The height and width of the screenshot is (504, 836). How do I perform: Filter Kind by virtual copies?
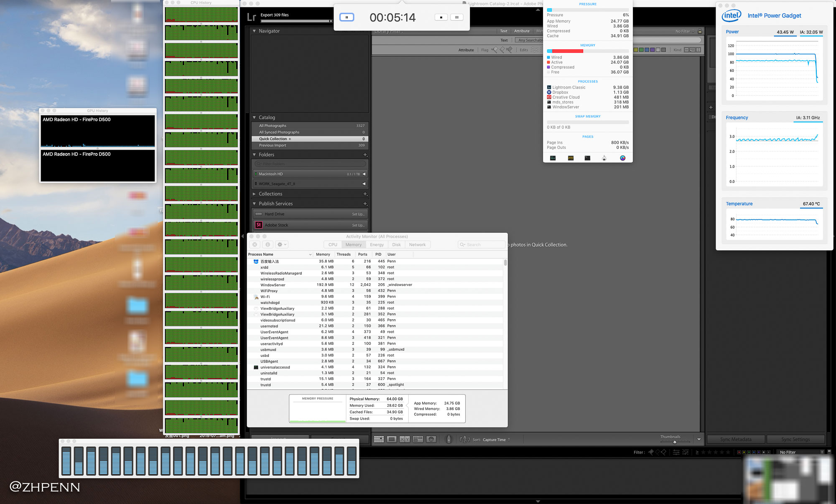coord(692,50)
